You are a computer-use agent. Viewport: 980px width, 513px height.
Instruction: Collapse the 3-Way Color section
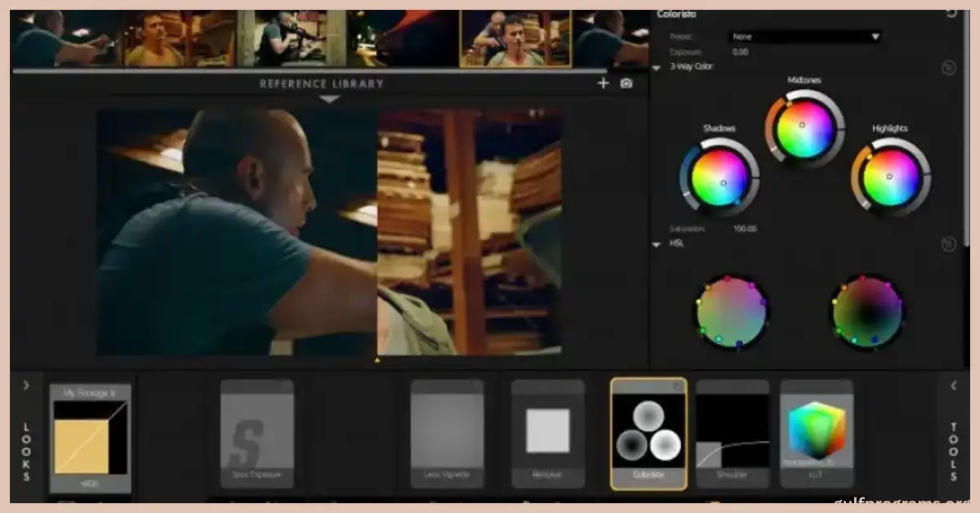(657, 68)
